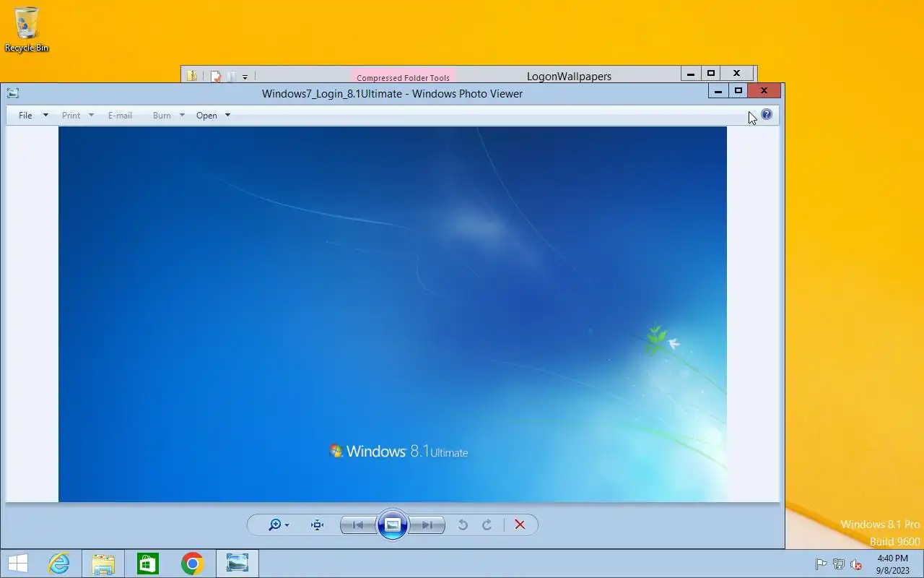The height and width of the screenshot is (578, 924).
Task: Minimize the LogonWallpapers window
Action: (x=691, y=74)
